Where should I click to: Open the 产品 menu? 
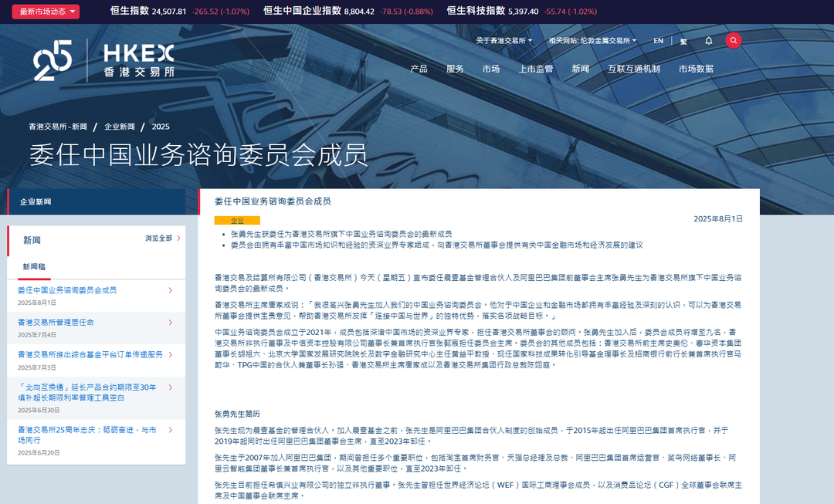pos(419,69)
